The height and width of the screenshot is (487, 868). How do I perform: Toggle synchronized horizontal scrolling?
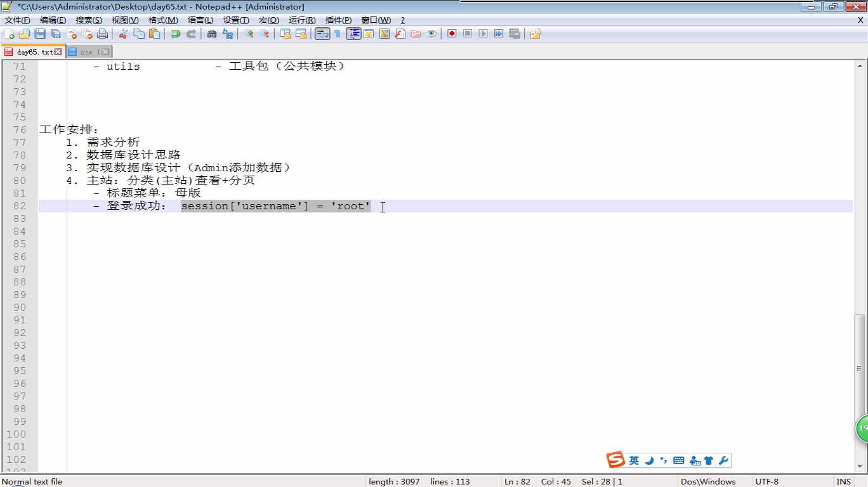(x=301, y=34)
